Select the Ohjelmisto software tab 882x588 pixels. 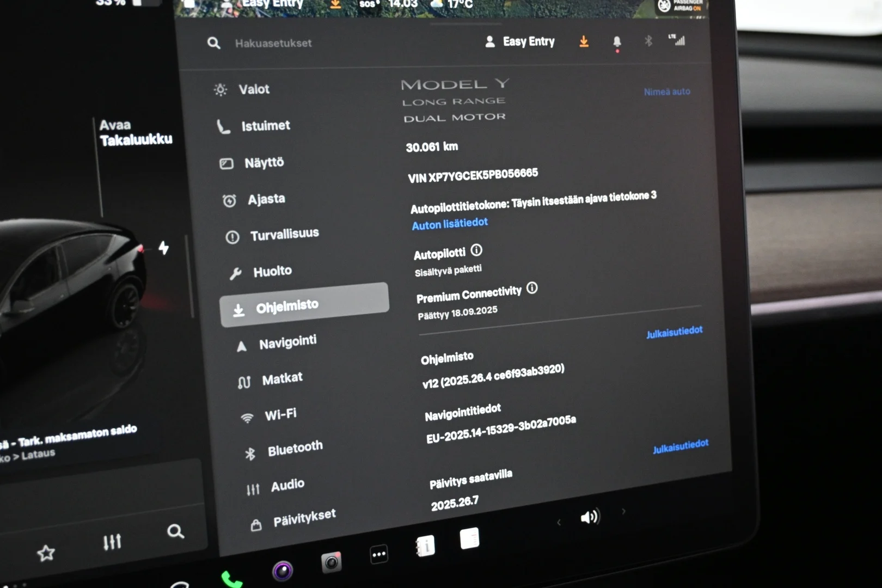[x=304, y=305]
